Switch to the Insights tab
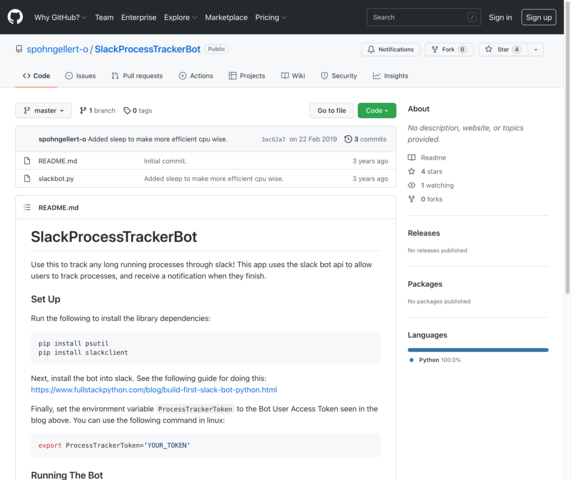This screenshot has height=480, width=571. pyautogui.click(x=390, y=76)
